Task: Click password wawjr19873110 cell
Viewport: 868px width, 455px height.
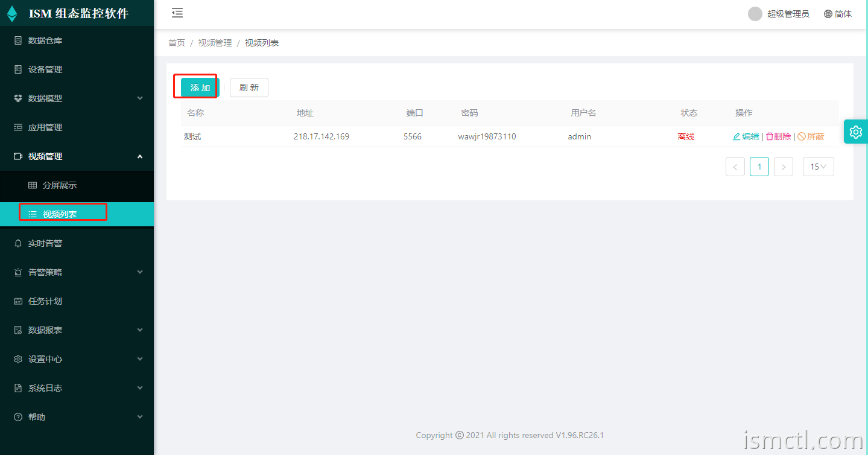Action: [487, 136]
